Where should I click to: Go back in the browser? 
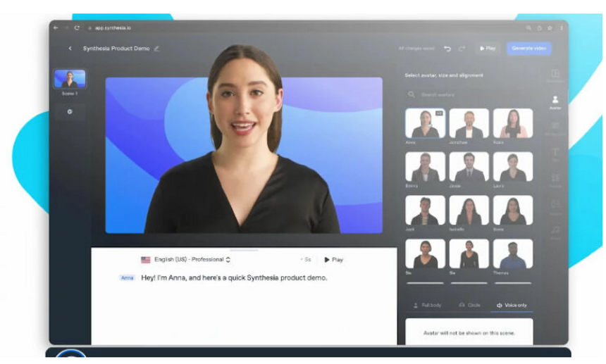(x=56, y=27)
